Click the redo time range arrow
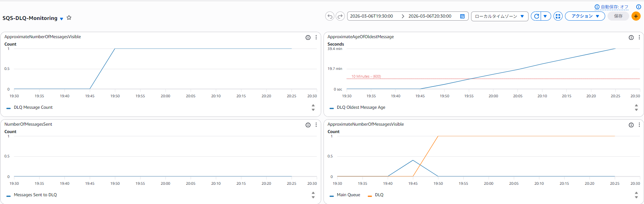644x204 pixels. [x=340, y=16]
